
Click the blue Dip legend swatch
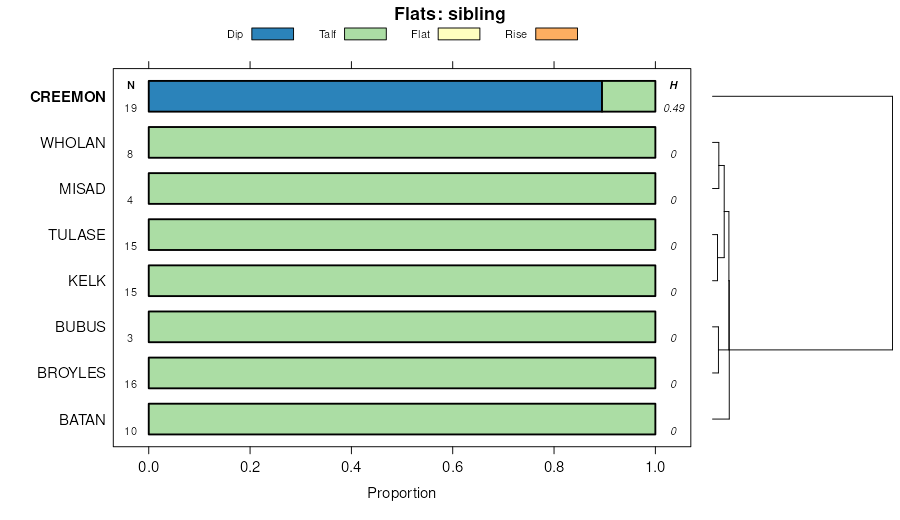(272, 34)
